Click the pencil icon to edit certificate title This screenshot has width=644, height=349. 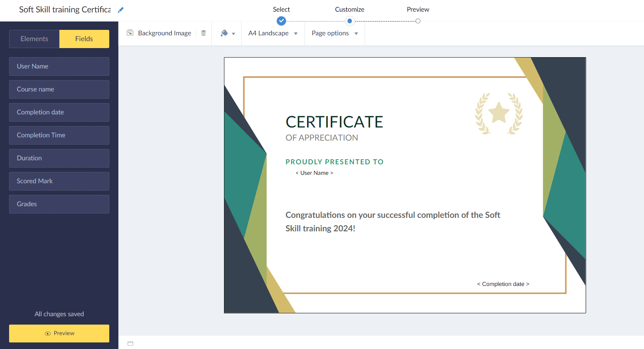pos(121,10)
